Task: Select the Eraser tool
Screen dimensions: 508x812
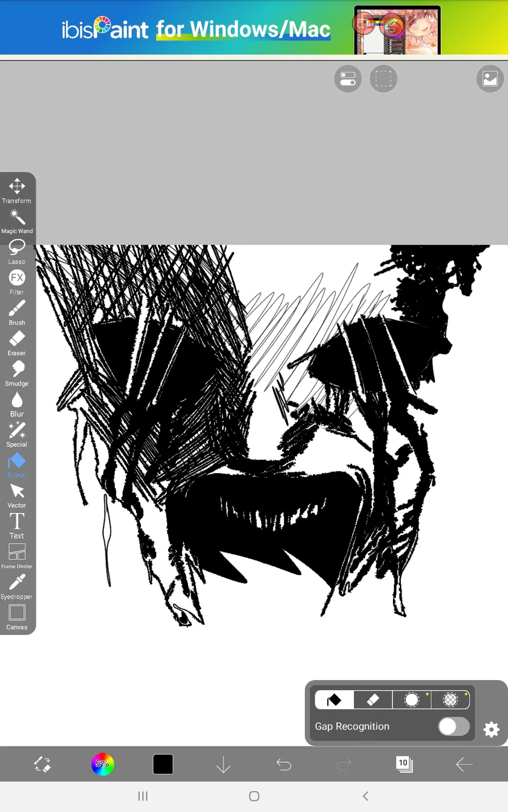Action: click(x=17, y=343)
